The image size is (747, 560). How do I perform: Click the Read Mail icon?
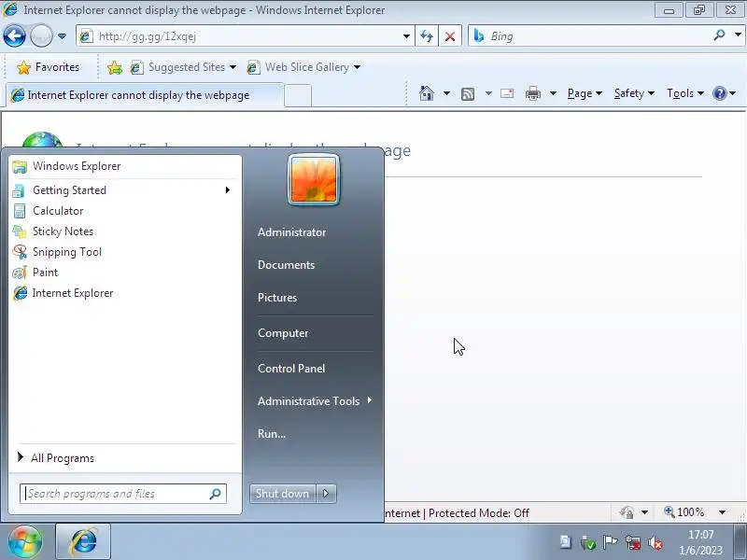tap(507, 93)
